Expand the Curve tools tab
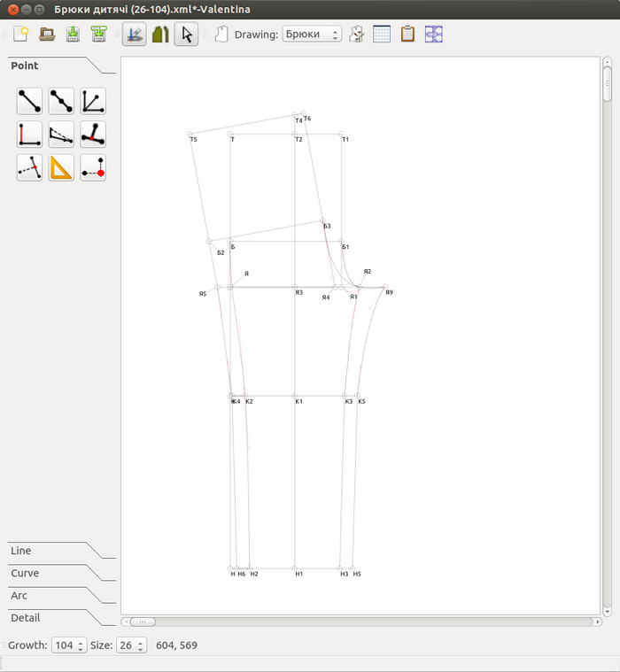620x672 pixels. click(x=25, y=573)
